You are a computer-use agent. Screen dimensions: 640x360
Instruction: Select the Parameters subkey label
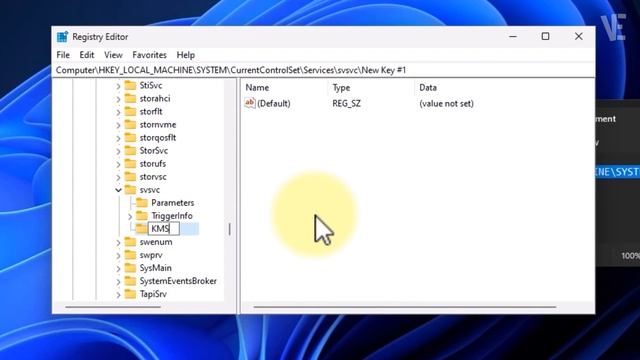click(x=173, y=203)
